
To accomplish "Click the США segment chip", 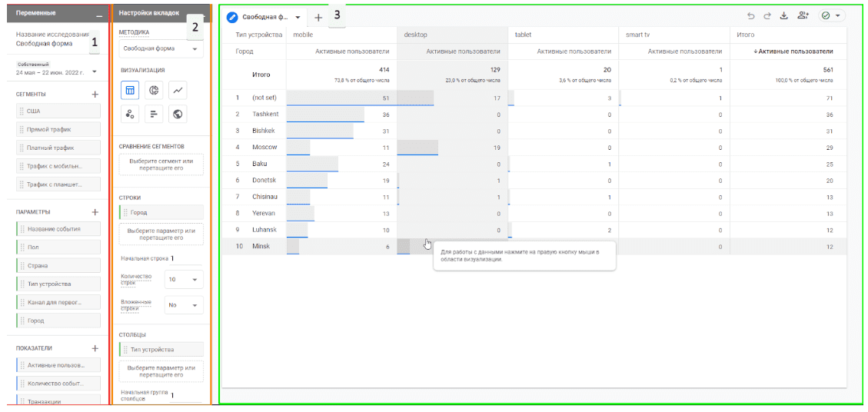I will [58, 111].
